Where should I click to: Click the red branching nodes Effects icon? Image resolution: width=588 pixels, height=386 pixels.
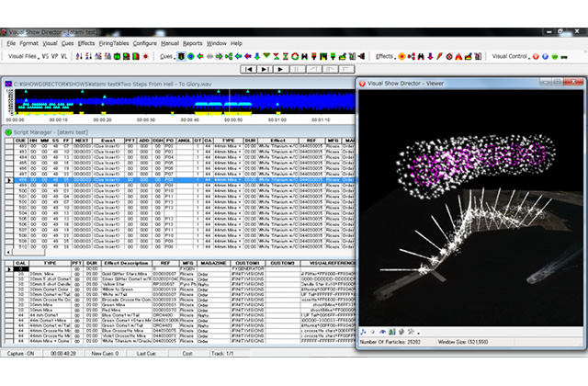[412, 56]
